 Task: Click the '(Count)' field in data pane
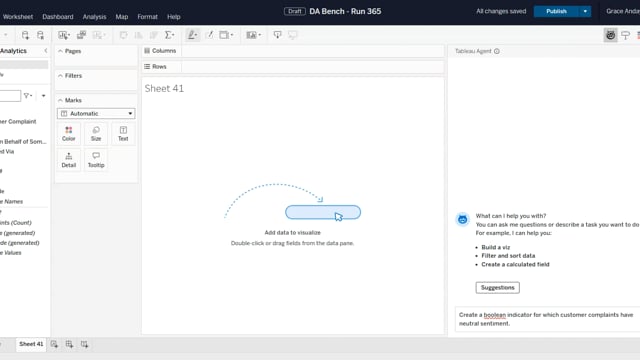pos(16,223)
